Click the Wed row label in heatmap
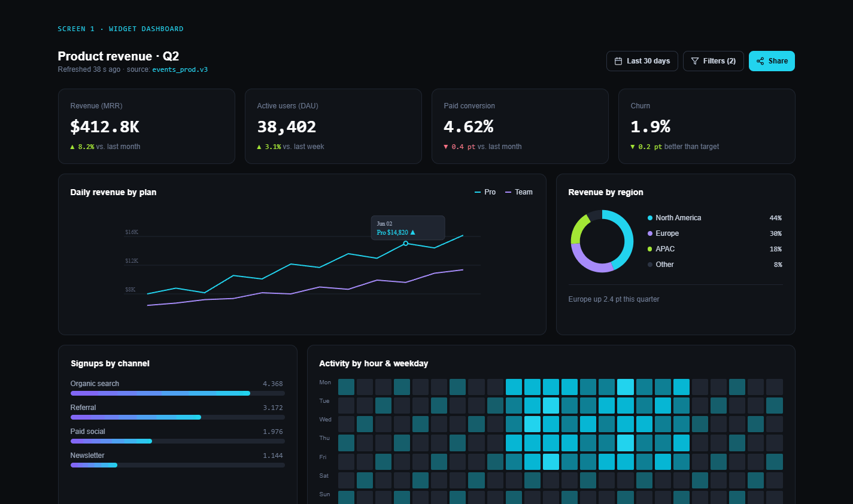Screen dimensions: 853x504 [x=325, y=420]
